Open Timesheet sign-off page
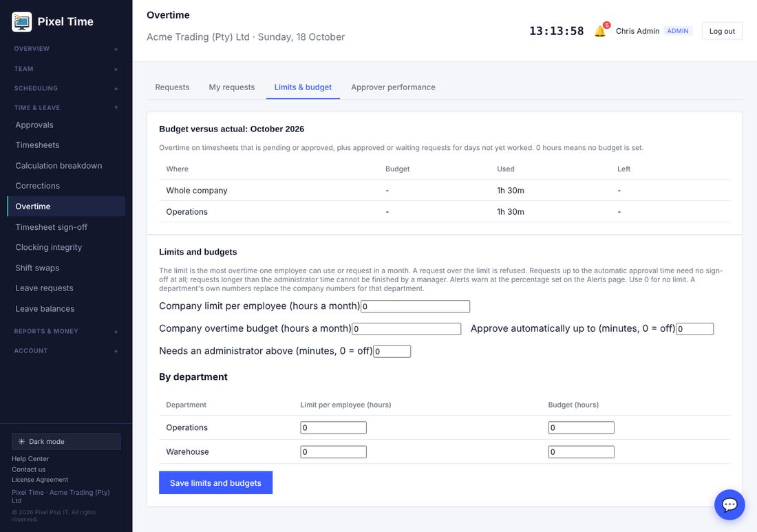 click(66, 227)
